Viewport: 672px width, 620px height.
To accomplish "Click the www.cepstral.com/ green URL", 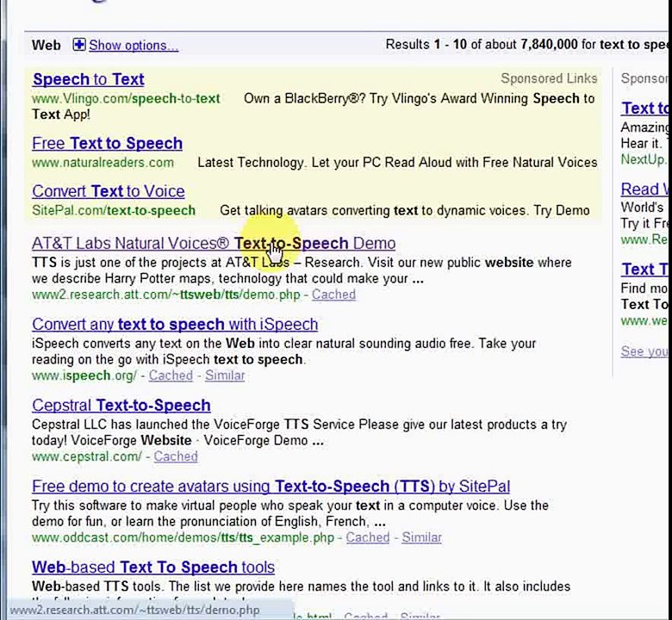I will pyautogui.click(x=86, y=456).
